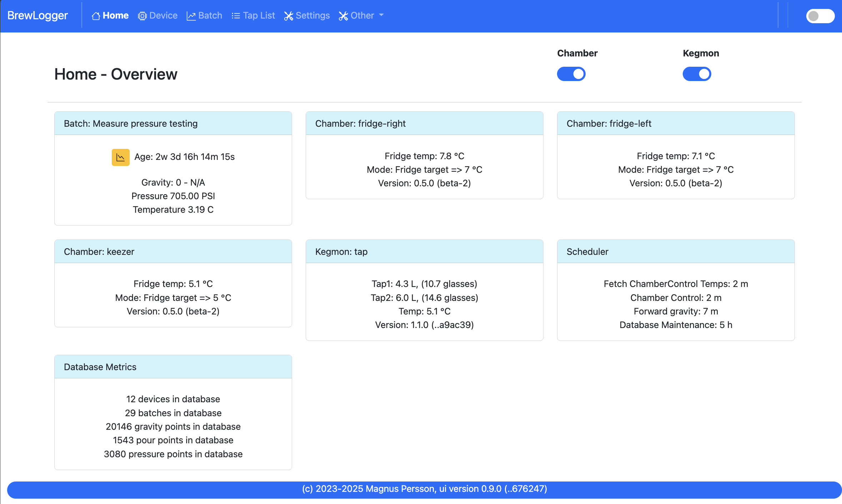Open the Tap List menu item
Screen dimensions: 842x504
tap(259, 16)
